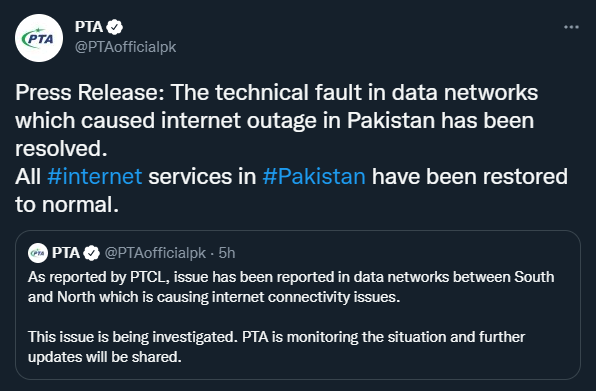
Task: Click the main tweet text 'Press Release'
Action: 89,93
